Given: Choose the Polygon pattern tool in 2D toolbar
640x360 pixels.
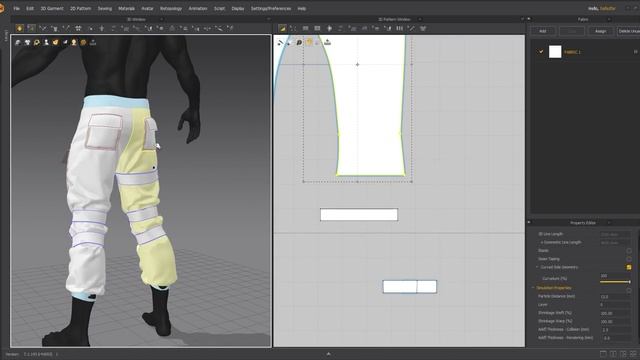Looking at the screenshot, I should click(x=305, y=28).
